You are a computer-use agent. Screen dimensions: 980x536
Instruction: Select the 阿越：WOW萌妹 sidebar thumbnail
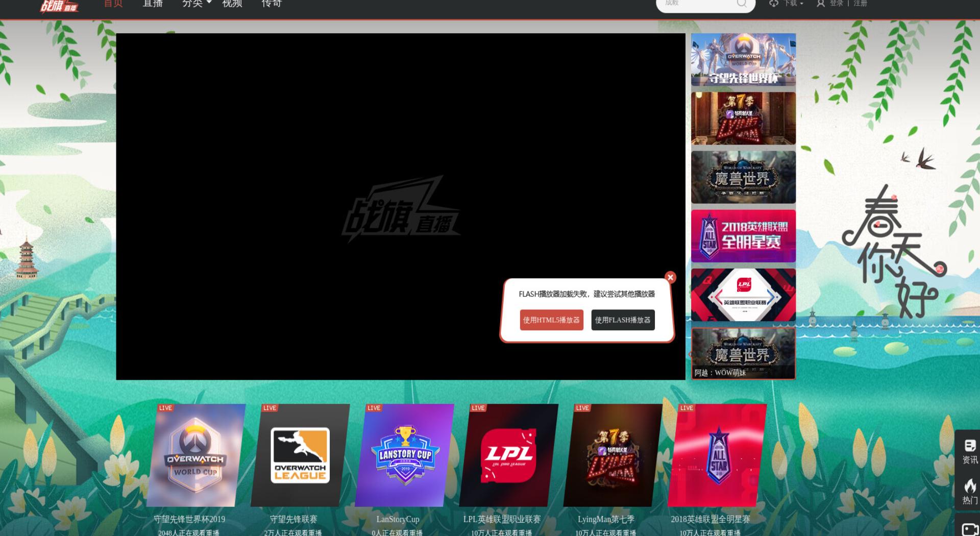pos(743,353)
